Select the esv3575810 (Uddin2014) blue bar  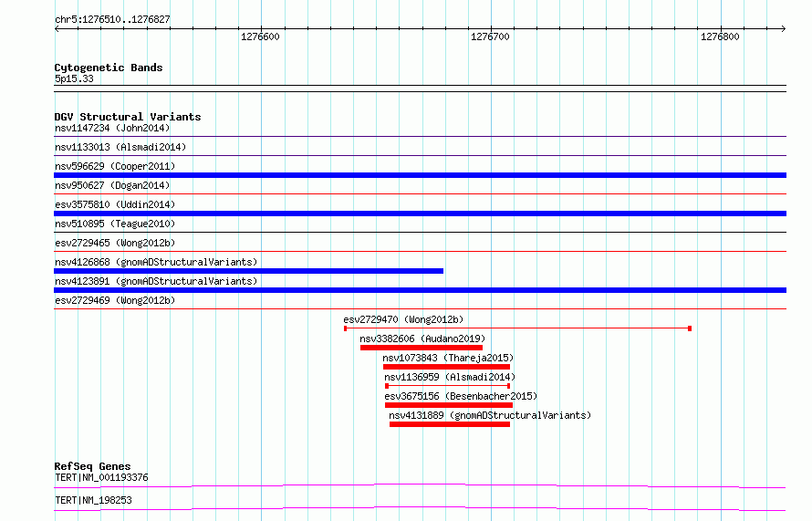(420, 214)
